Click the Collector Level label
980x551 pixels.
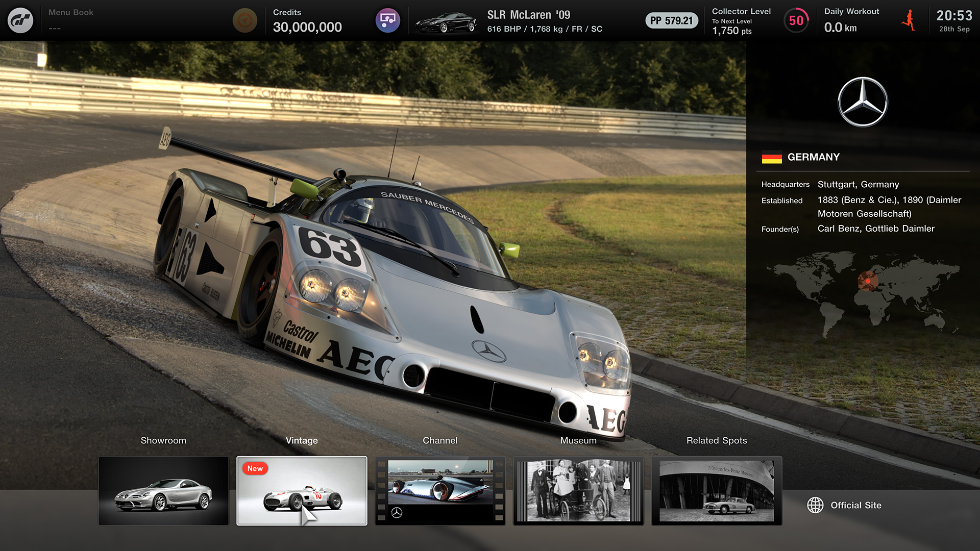tap(741, 11)
